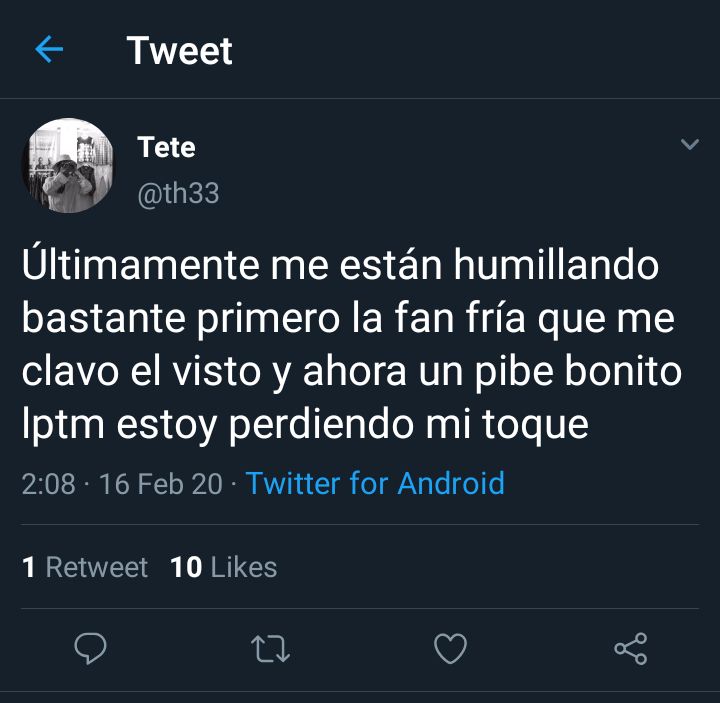Click the 2:08 timestamp

[48, 484]
